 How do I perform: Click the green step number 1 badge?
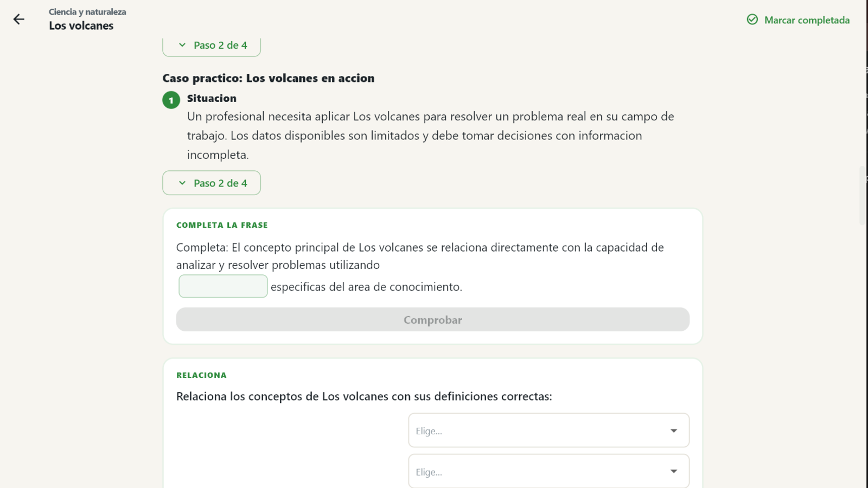tap(171, 100)
